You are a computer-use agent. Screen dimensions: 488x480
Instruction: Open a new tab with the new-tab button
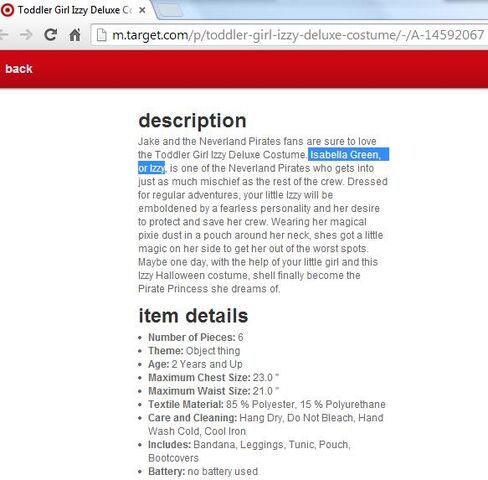tap(169, 11)
